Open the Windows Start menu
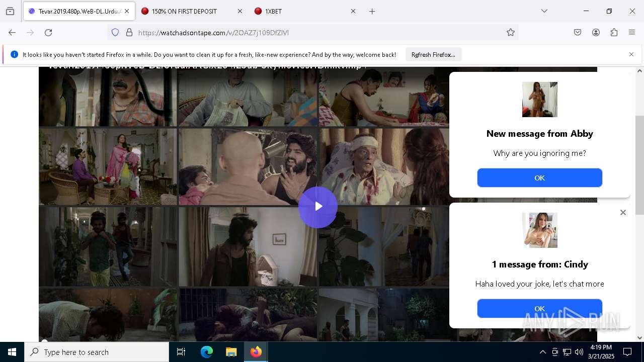Screen dimensions: 644x362 point(12,352)
